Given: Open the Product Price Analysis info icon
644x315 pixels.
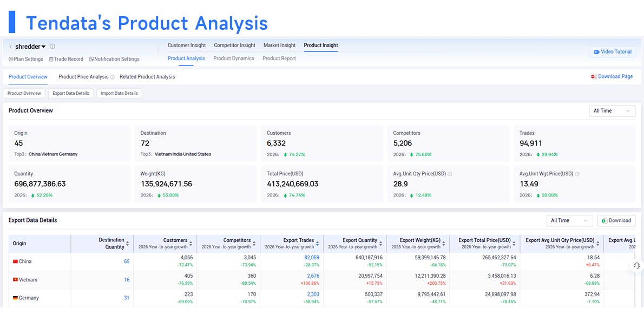Looking at the screenshot, I should (x=113, y=77).
